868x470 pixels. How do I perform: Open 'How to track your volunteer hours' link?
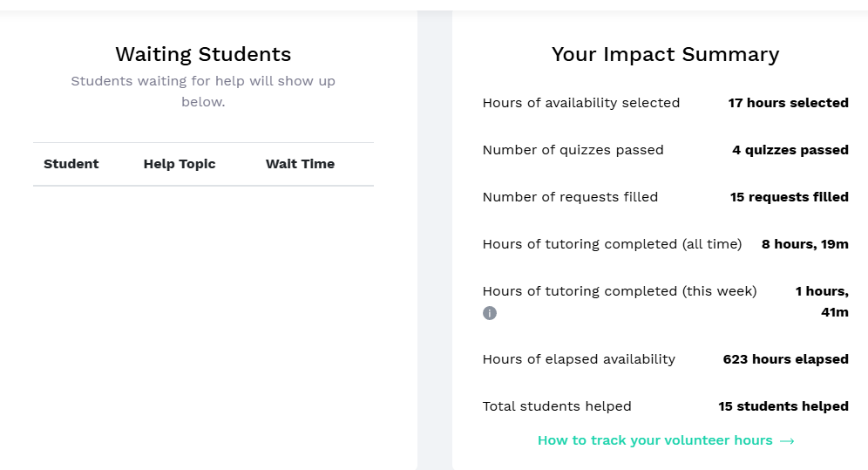(654, 440)
